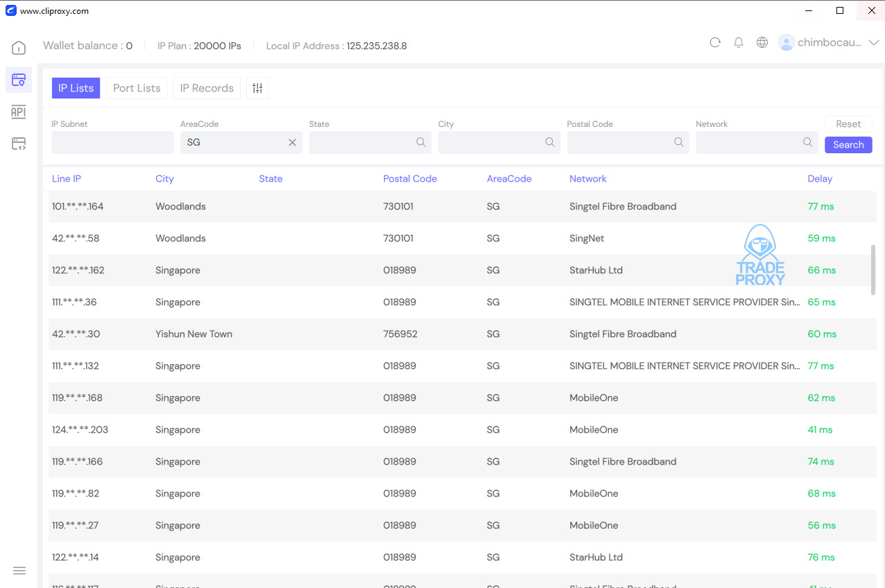Image resolution: width=885 pixels, height=588 pixels.
Task: Select row with IP 119.**.**.82
Action: tap(462, 494)
